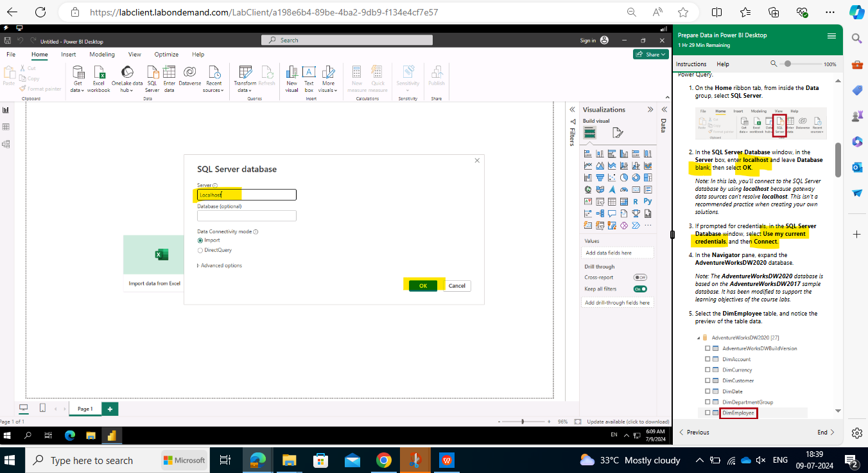
Task: Switch to lab Help tab
Action: 723,64
